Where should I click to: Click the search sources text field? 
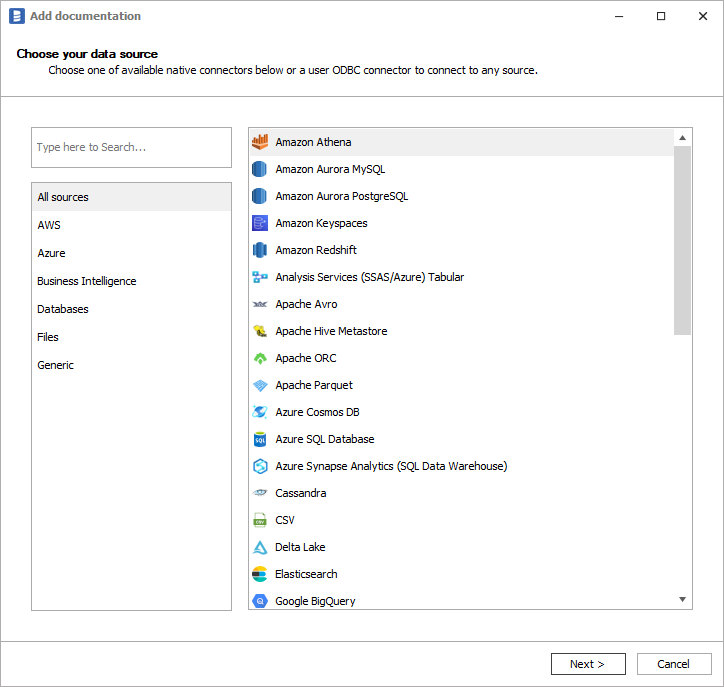click(131, 147)
